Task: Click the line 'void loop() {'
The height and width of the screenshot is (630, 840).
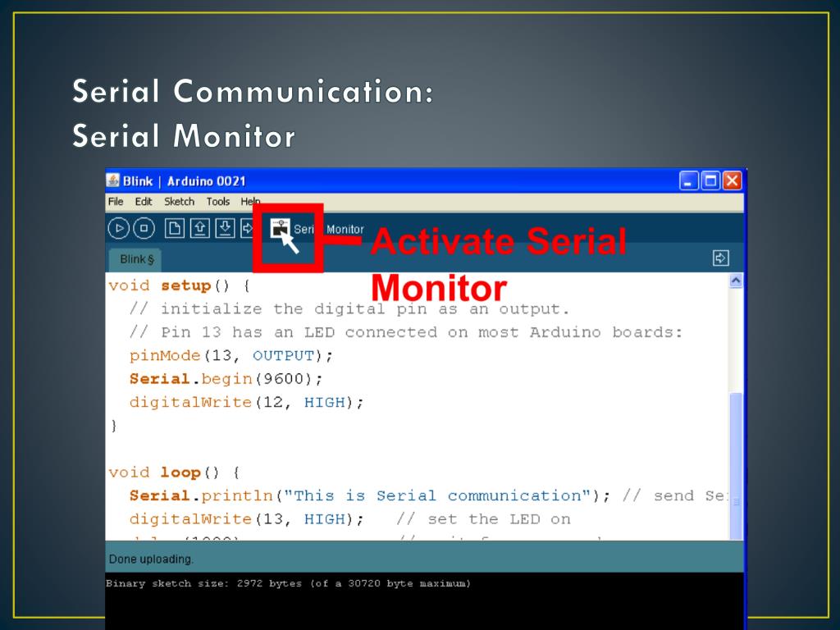Action: point(174,472)
